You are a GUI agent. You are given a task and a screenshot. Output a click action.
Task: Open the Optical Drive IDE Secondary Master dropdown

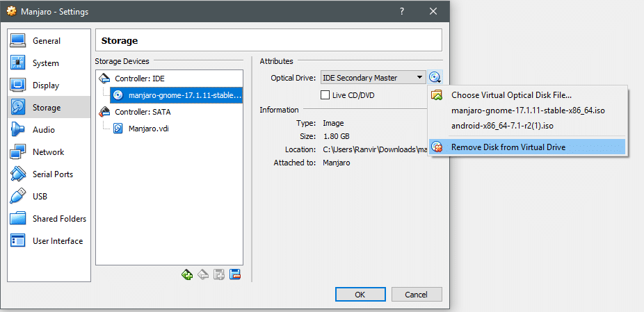tap(373, 77)
